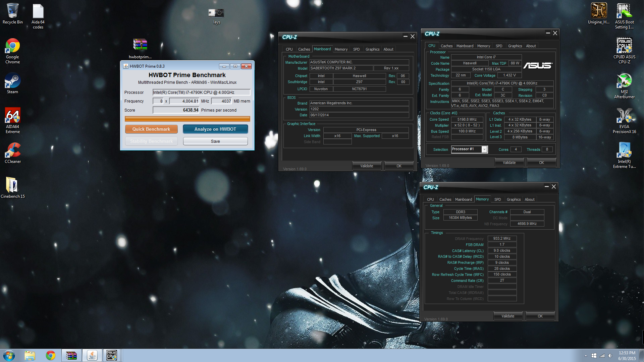Click the NB Frequency value 4698.9 MHz

click(x=527, y=224)
